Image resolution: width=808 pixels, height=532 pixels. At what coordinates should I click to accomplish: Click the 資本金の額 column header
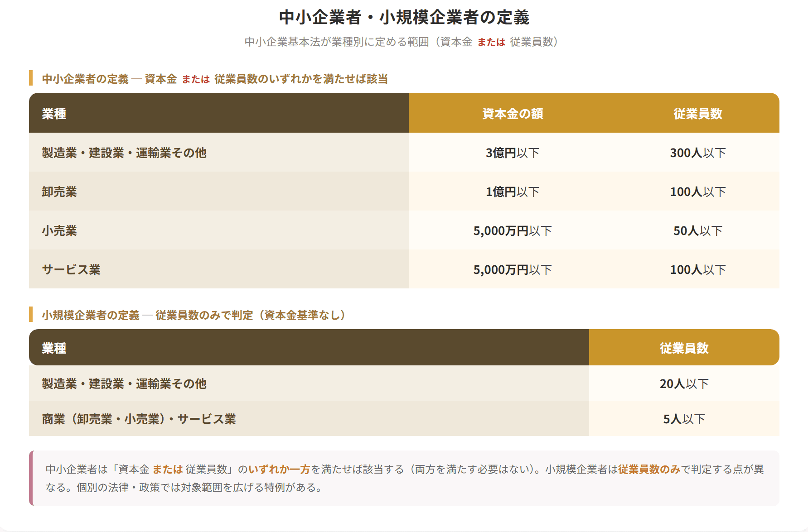pos(513,114)
